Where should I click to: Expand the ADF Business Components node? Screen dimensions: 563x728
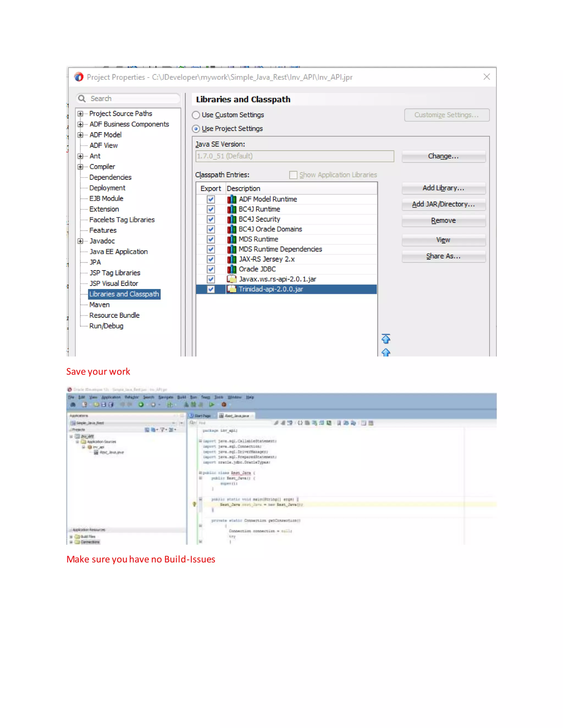80,124
